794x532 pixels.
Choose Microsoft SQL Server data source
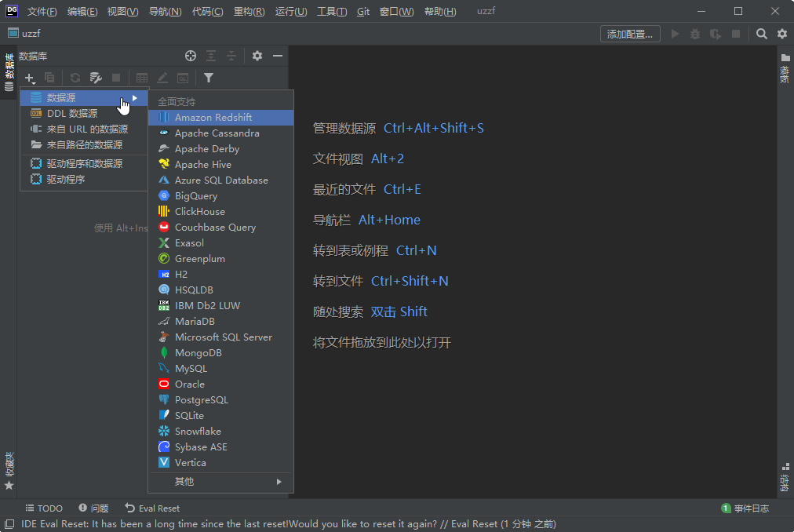click(220, 337)
